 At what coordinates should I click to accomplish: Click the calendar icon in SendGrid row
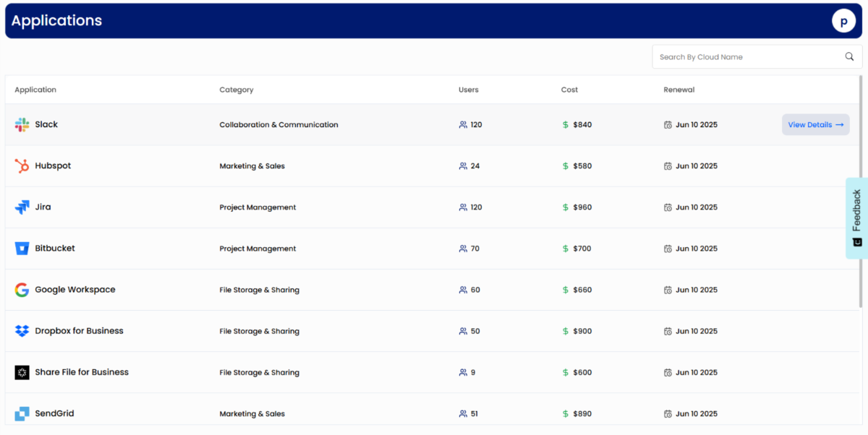668,414
